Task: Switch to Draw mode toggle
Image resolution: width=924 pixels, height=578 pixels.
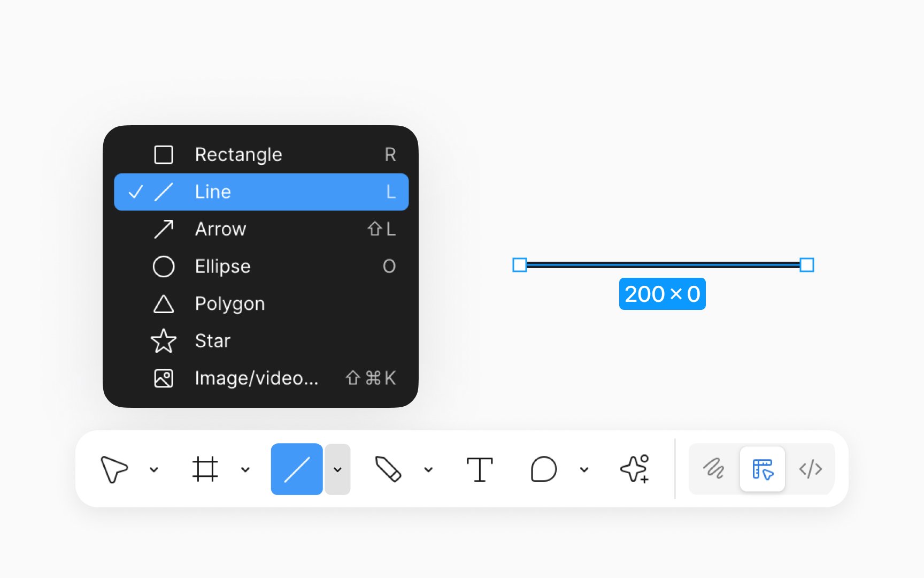Action: [714, 469]
